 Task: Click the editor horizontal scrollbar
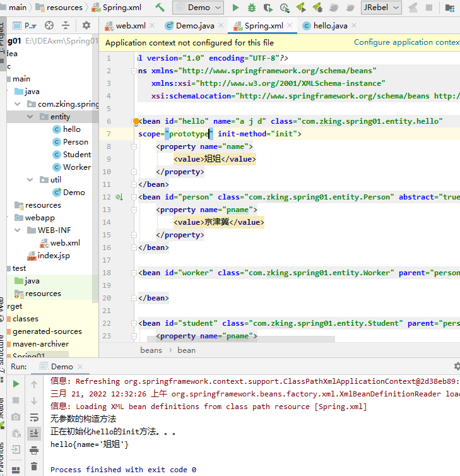(241, 339)
